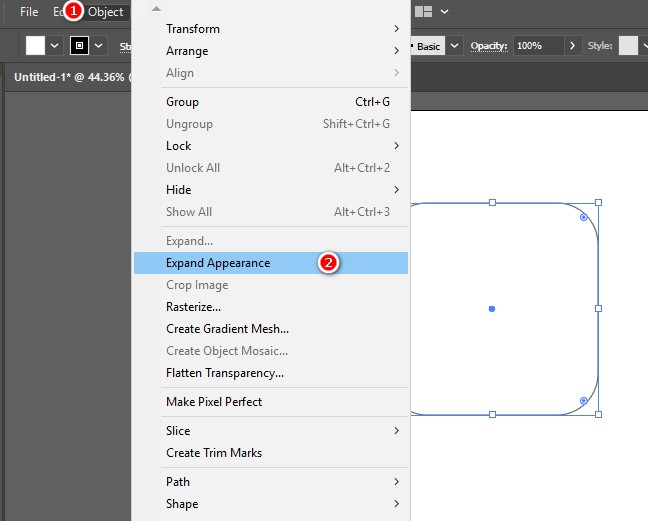Click the Expand Appearance menu item
Image resolution: width=648 pixels, height=521 pixels.
tap(218, 263)
